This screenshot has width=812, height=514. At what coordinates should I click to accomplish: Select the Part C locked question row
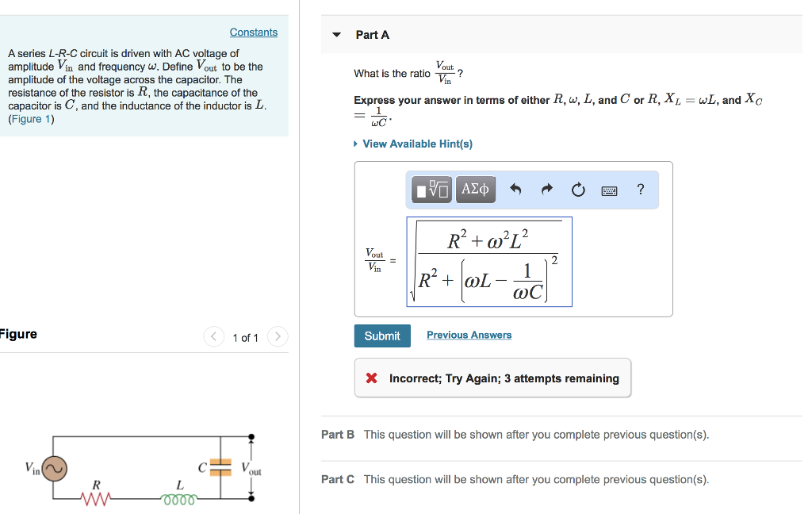click(x=515, y=480)
